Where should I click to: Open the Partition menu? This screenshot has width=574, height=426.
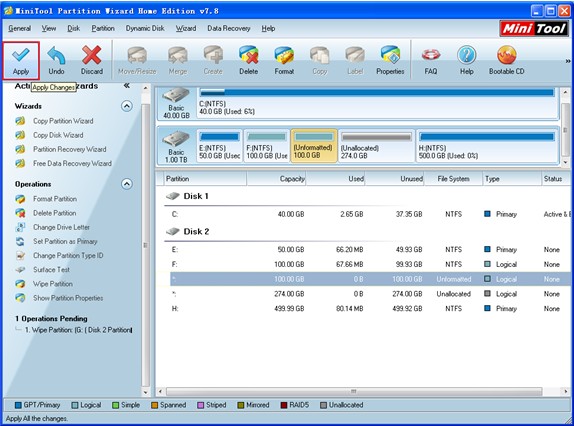coord(103,28)
